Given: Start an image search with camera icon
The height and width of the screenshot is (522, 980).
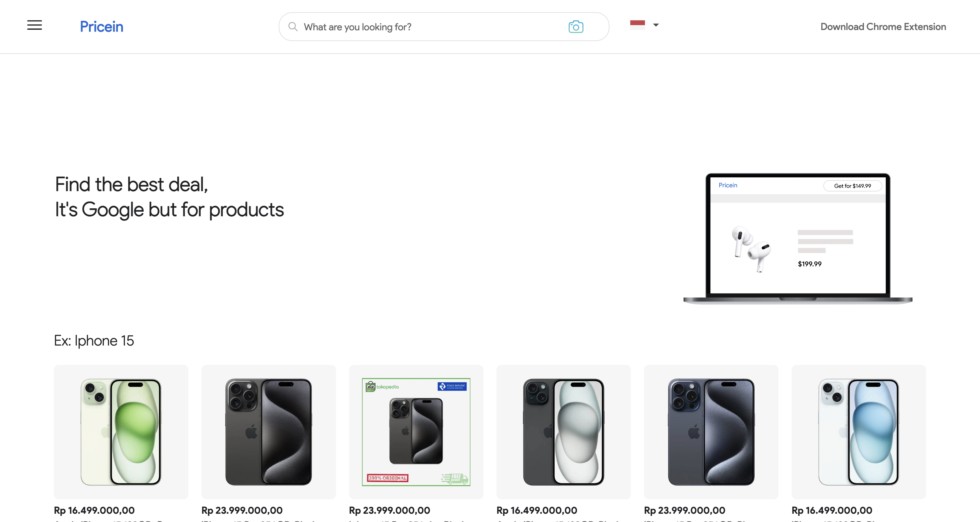Looking at the screenshot, I should pyautogui.click(x=576, y=27).
